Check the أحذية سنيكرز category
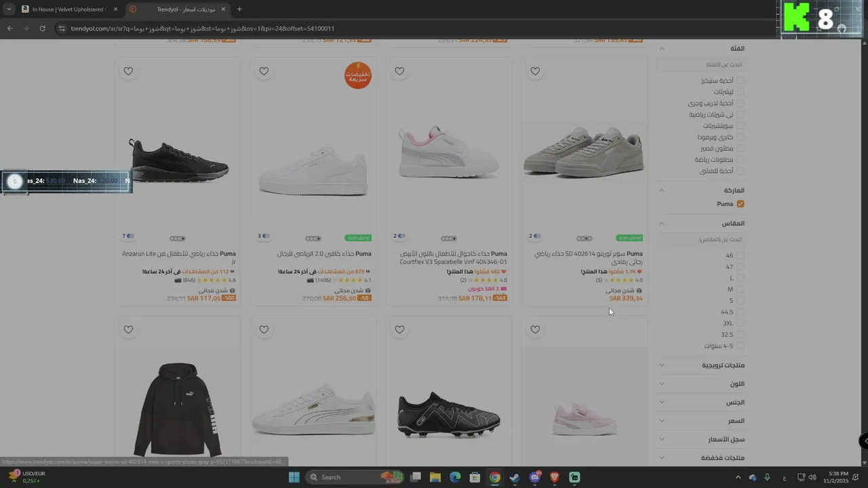Screen dimensions: 868x488 coord(741,81)
